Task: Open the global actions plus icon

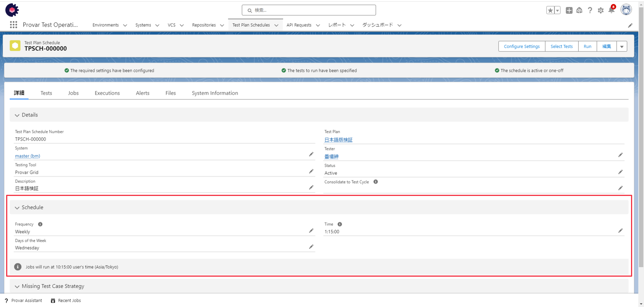Action: coord(569,10)
